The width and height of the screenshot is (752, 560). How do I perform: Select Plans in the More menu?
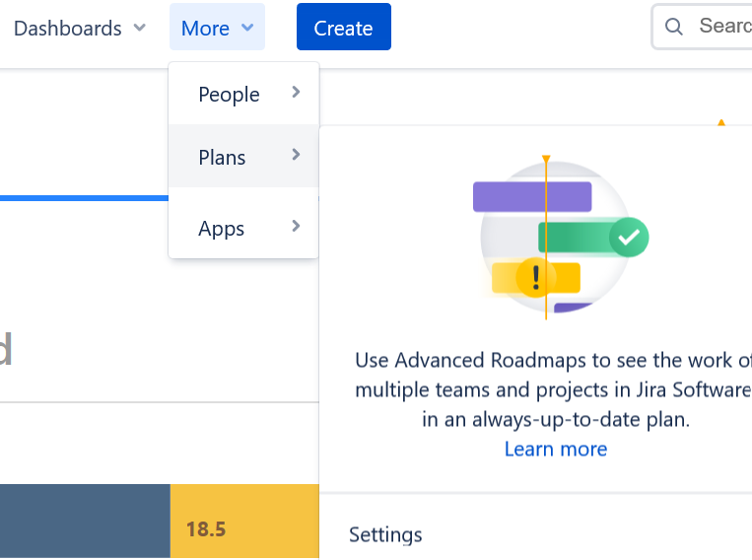[x=243, y=156]
